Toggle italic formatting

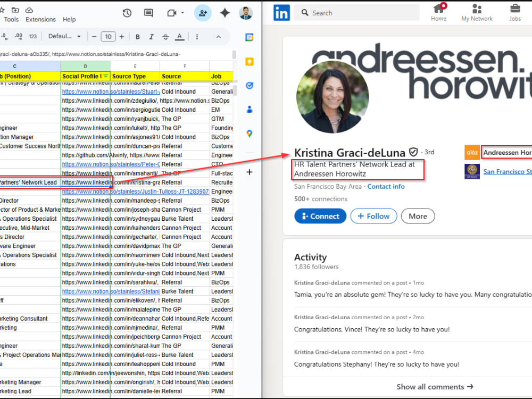151,36
